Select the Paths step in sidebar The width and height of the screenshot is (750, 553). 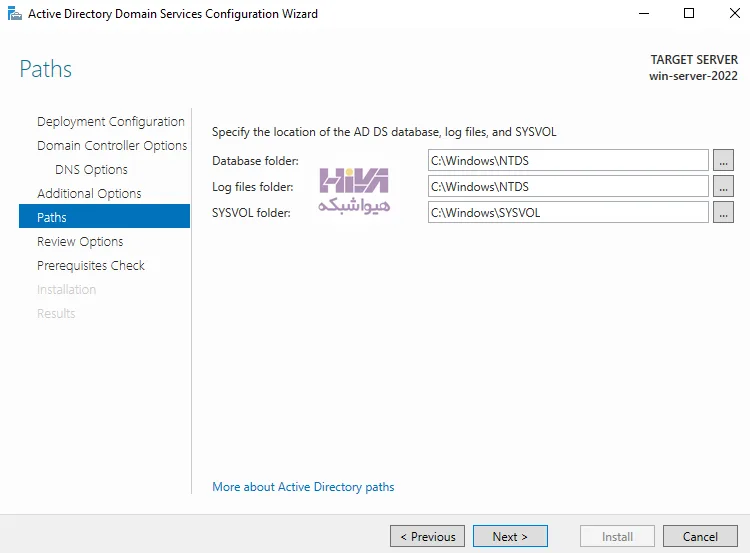(x=104, y=216)
